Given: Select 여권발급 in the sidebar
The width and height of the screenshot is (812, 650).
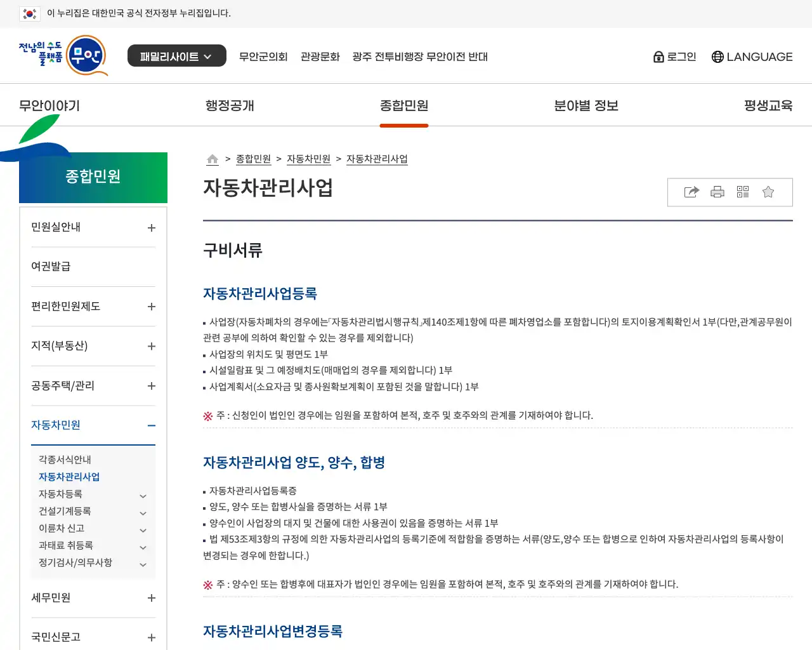Looking at the screenshot, I should 51,267.
